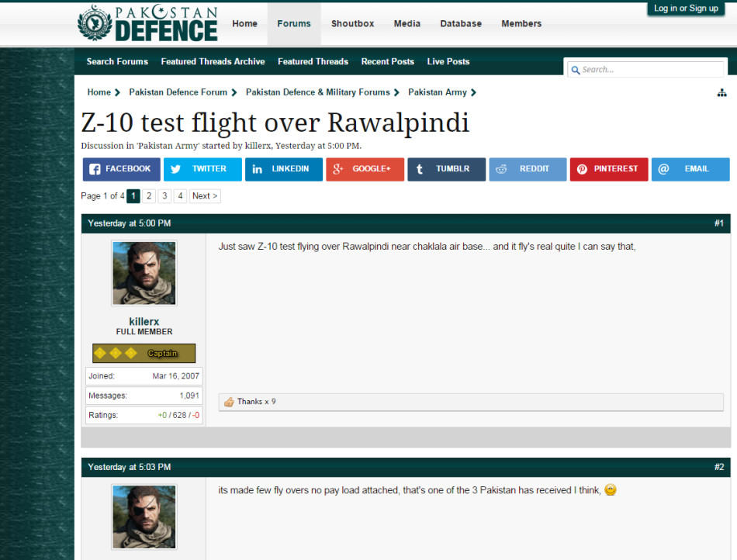This screenshot has height=560, width=737.
Task: Open killerx avatar in first post
Action: 144,273
